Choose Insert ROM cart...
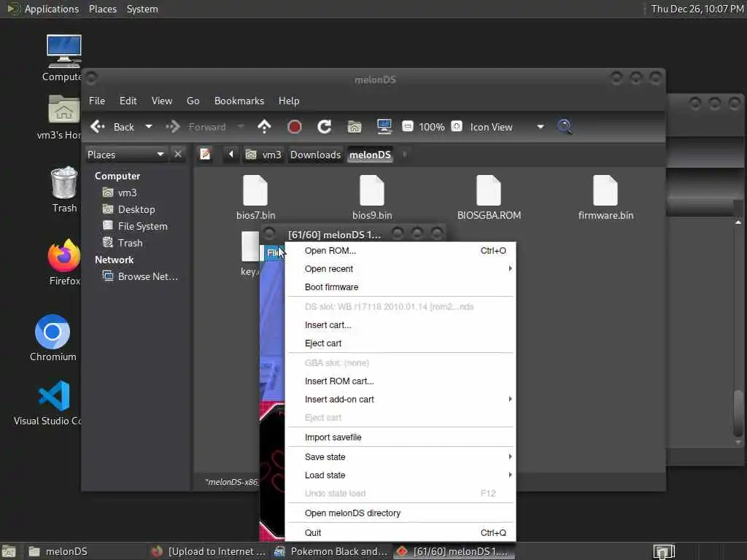 [x=400, y=381]
